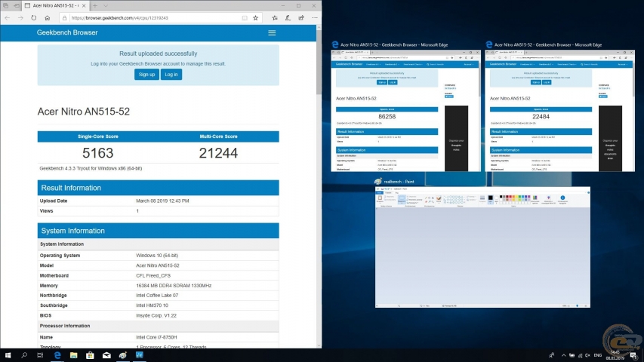The height and width of the screenshot is (362, 644).
Task: Open a new browser tab
Action: (95, 6)
